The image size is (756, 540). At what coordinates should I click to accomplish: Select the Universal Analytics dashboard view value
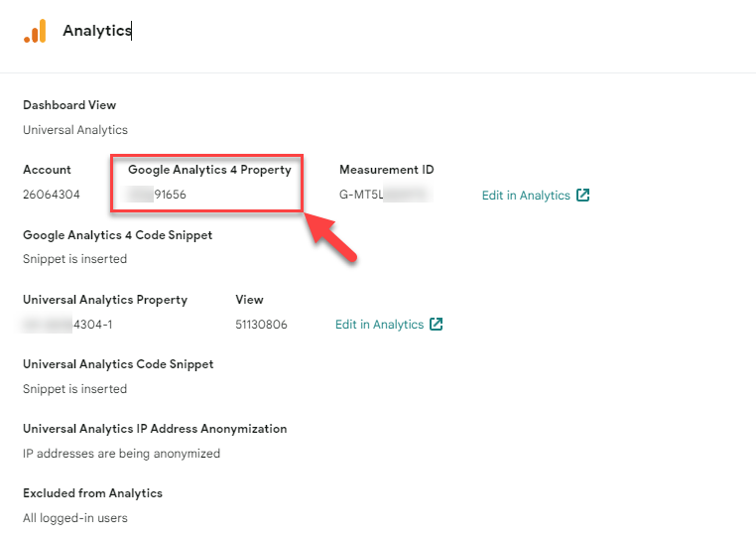75,130
